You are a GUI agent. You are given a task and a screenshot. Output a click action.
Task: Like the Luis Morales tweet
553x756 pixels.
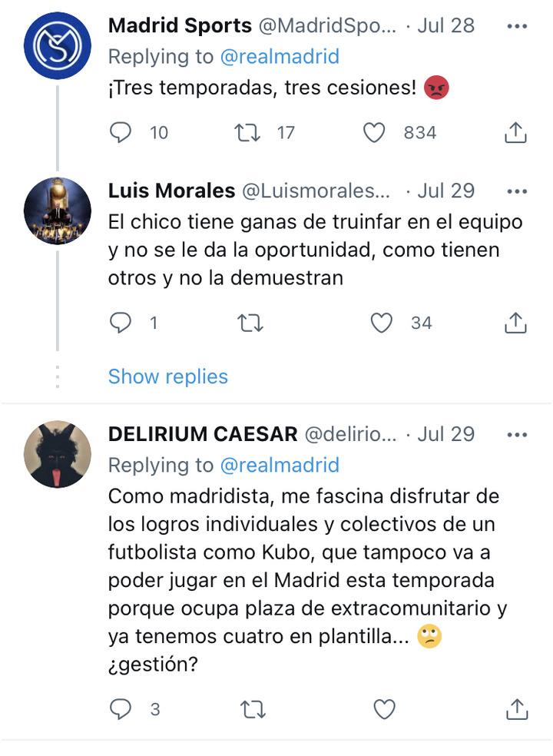tap(381, 323)
